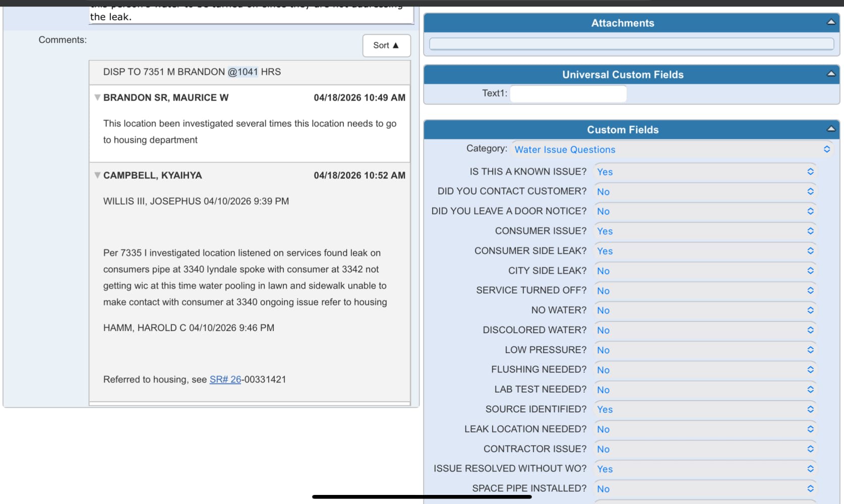Viewport: 844px width, 504px height.
Task: Click the SOURCE IDENTIFIED stepper arrows
Action: (810, 409)
